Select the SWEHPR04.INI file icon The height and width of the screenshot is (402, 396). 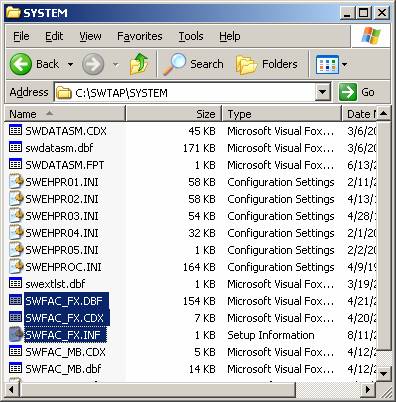(x=16, y=232)
